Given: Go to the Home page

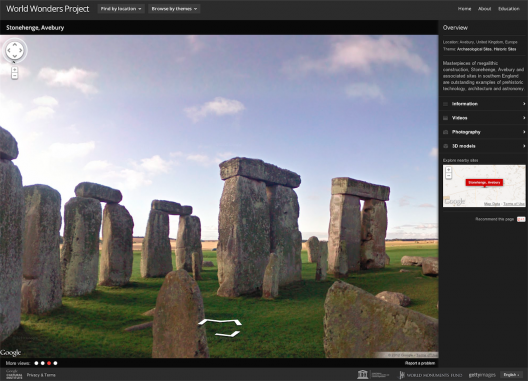Looking at the screenshot, I should pyautogui.click(x=464, y=9).
